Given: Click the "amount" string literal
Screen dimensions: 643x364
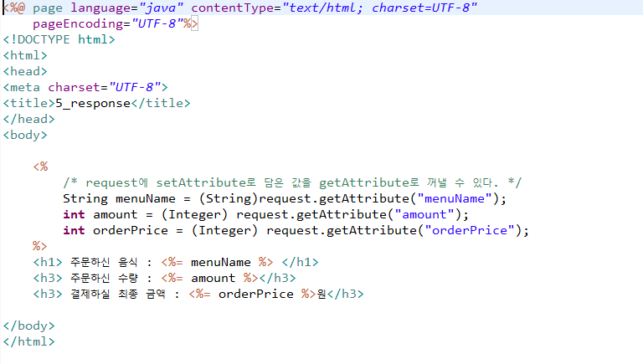Looking at the screenshot, I should point(424,215).
